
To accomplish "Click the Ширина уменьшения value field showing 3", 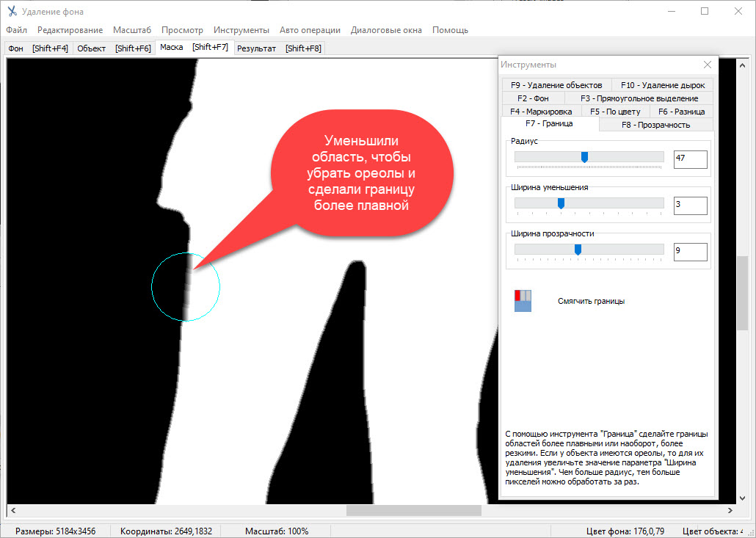I will tap(690, 206).
